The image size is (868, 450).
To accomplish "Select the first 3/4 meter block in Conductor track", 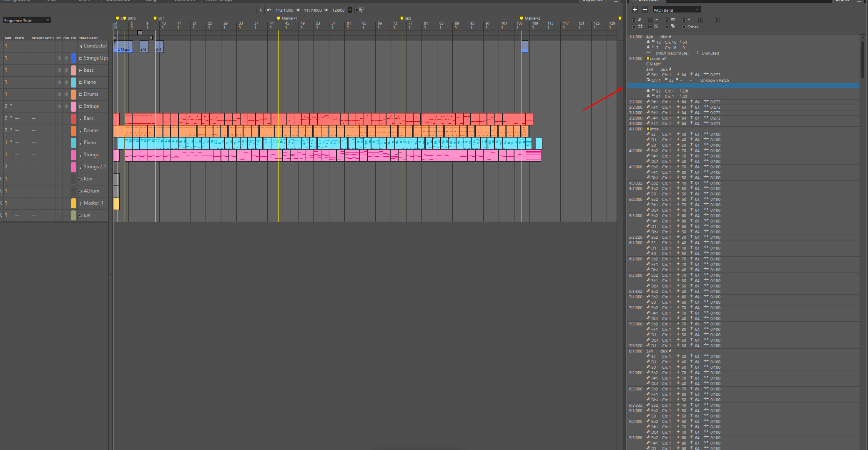I will tap(144, 47).
